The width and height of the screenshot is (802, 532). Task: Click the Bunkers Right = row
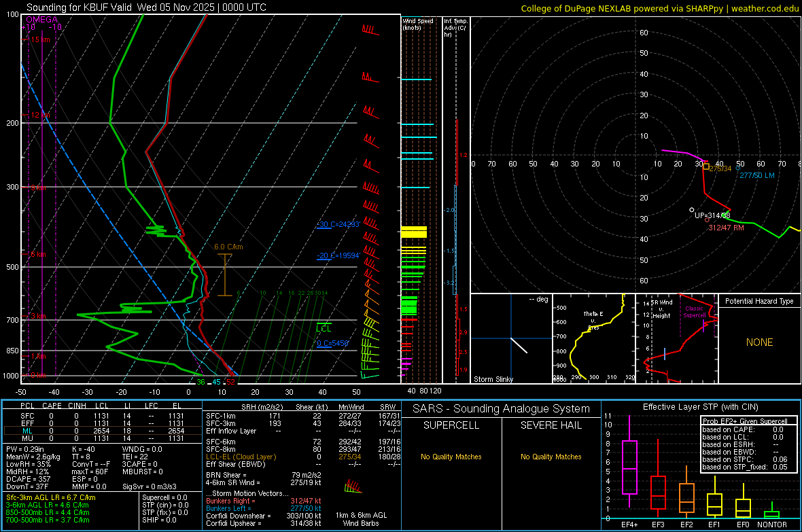click(x=264, y=501)
